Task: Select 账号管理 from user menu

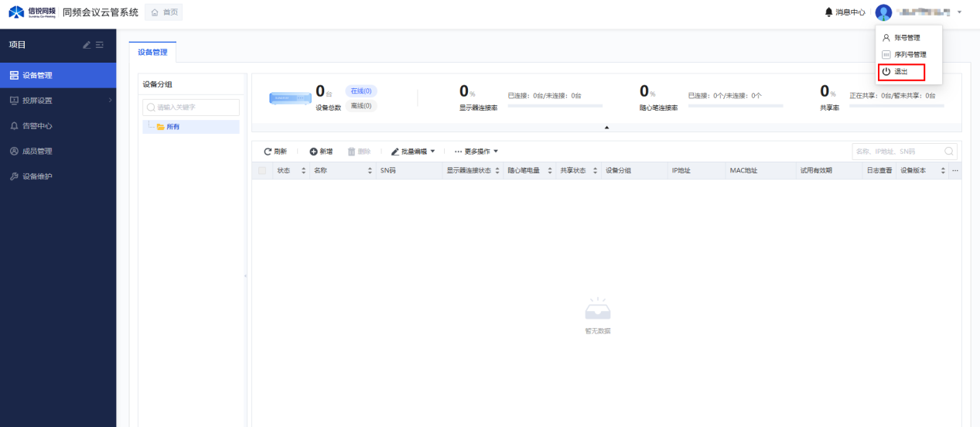Action: coord(907,37)
